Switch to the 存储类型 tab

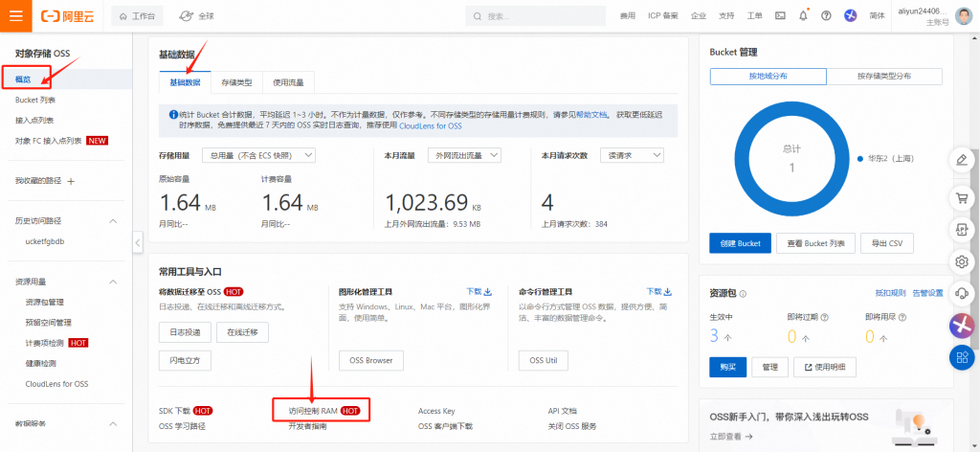tap(237, 82)
